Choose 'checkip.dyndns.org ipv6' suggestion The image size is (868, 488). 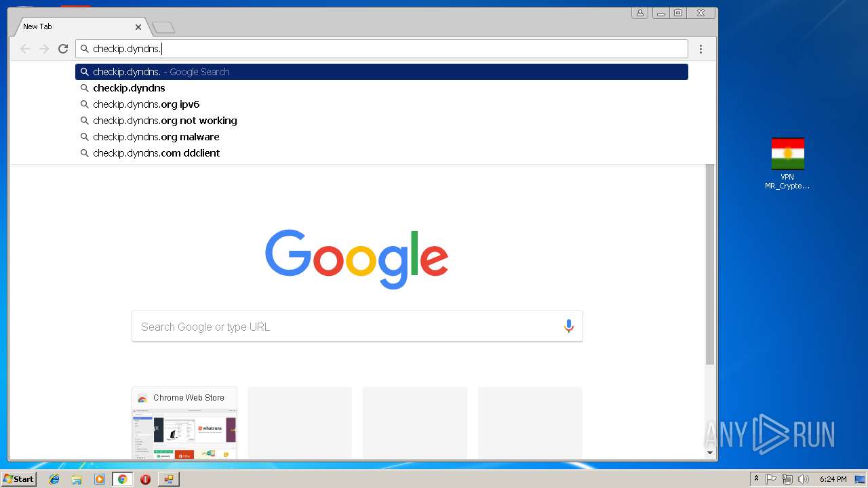(x=382, y=104)
